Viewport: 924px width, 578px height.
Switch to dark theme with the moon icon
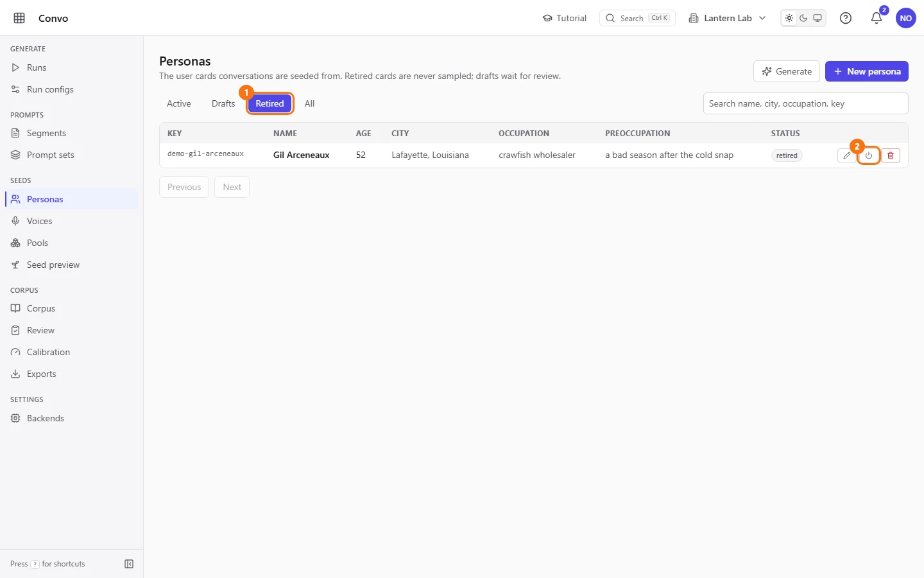point(803,18)
